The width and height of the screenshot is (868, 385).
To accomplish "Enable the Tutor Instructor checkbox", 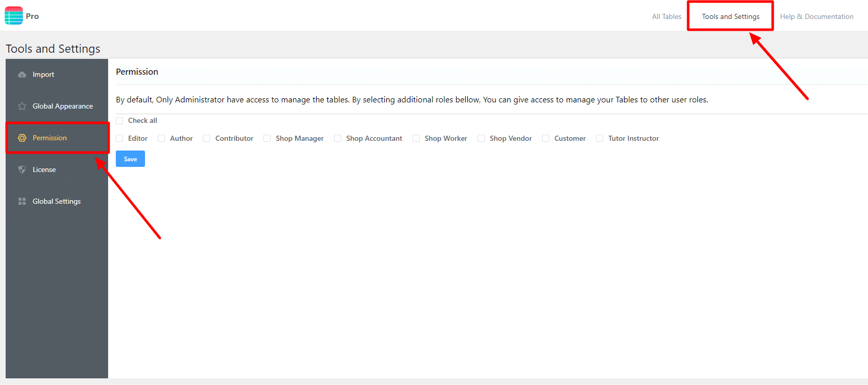I will [x=600, y=138].
